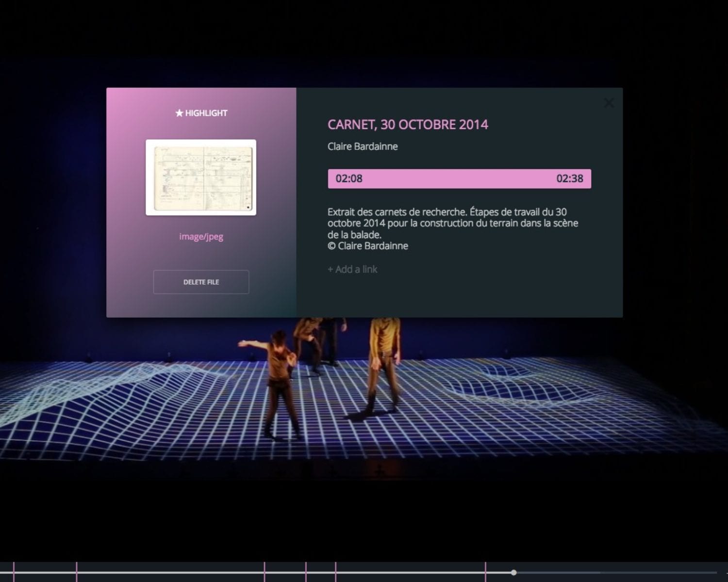Screen dimensions: 728x582
Task: Edit the author name Claire Bardainne
Action: click(x=363, y=146)
